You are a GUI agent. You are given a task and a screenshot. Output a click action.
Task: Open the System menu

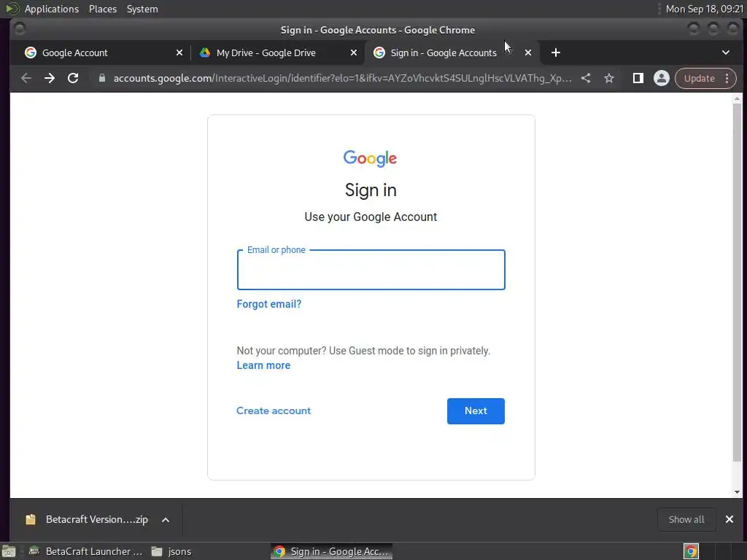(142, 9)
